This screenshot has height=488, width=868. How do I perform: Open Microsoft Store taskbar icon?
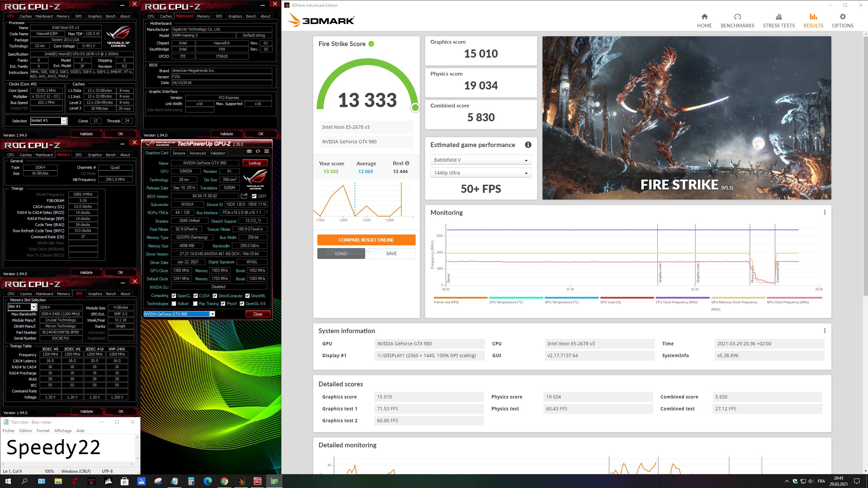pos(124,481)
